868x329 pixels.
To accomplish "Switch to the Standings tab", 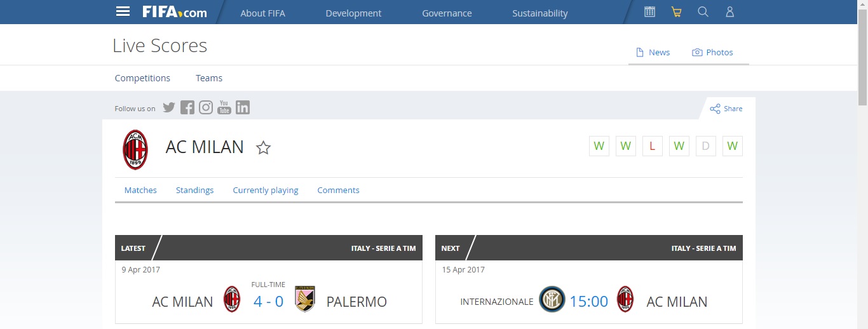I will [194, 190].
